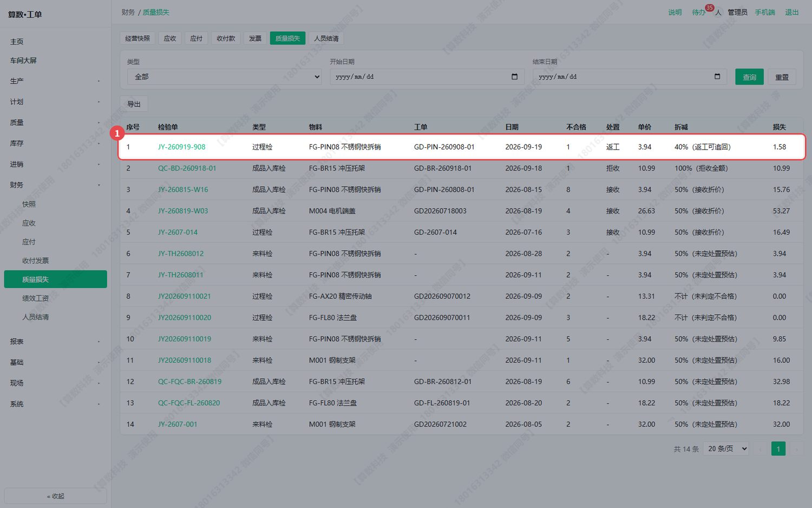This screenshot has width=812, height=508.
Task: Open the 待办 to-do list
Action: [x=698, y=12]
